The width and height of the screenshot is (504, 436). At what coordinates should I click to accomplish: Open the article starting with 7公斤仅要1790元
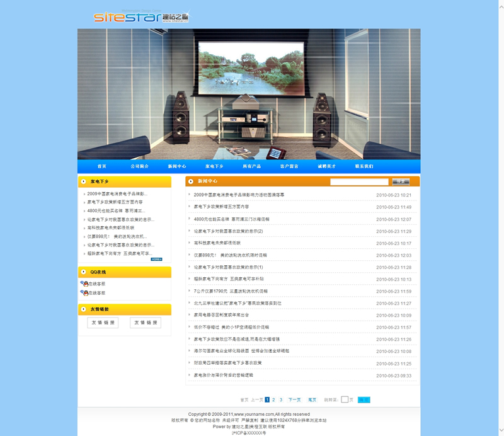pyautogui.click(x=231, y=291)
